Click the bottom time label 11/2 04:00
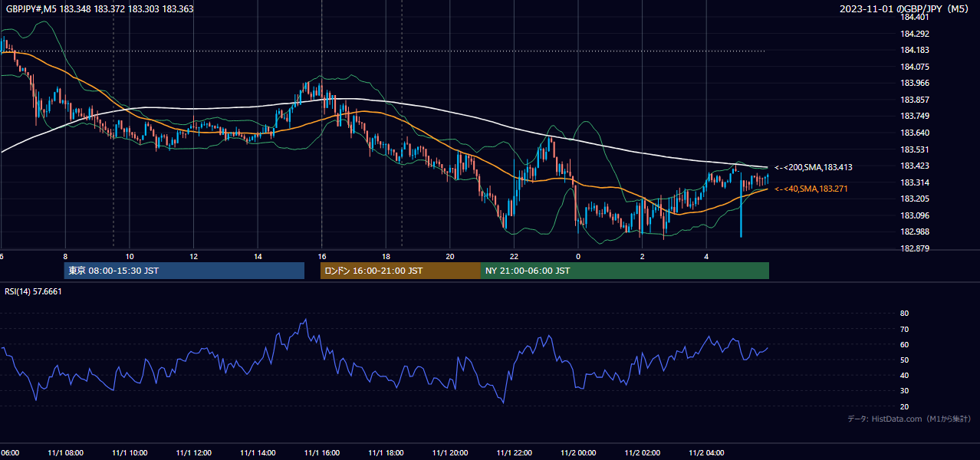This screenshot has height=460, width=980. (706, 453)
